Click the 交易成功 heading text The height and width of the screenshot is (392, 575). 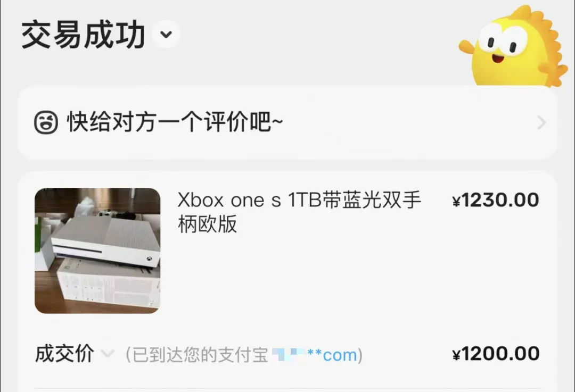point(83,35)
